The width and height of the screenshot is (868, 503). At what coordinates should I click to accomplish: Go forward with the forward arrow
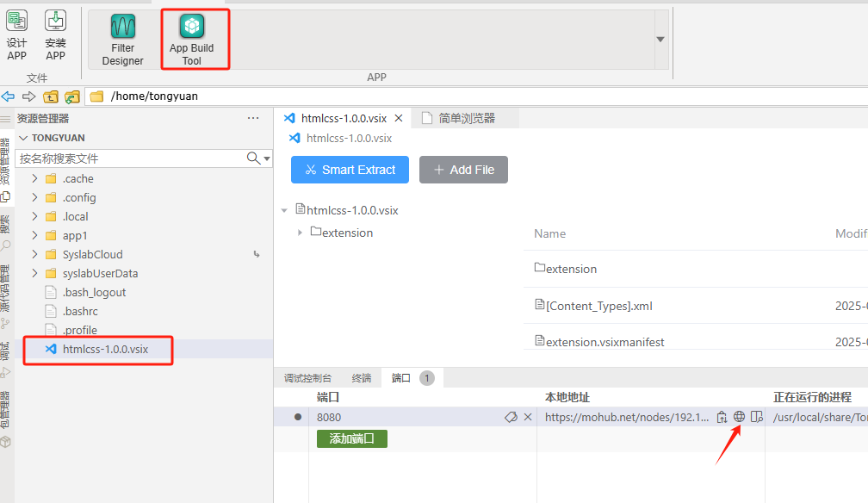(28, 96)
